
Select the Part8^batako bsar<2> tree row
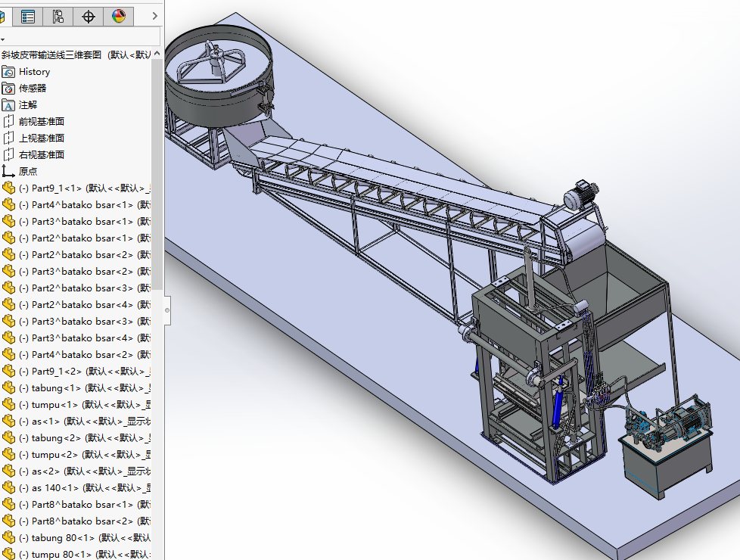click(76, 521)
